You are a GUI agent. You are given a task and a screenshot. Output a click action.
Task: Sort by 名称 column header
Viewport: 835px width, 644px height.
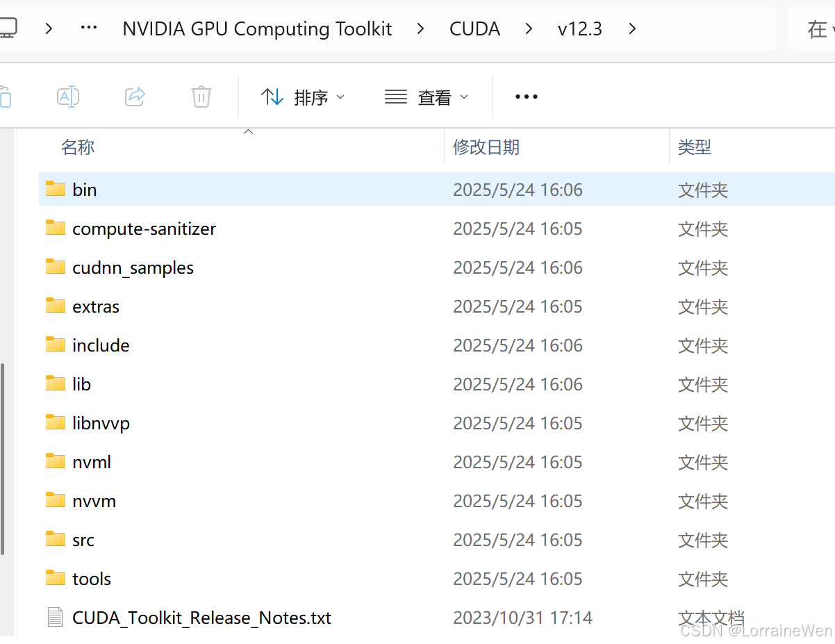[78, 147]
